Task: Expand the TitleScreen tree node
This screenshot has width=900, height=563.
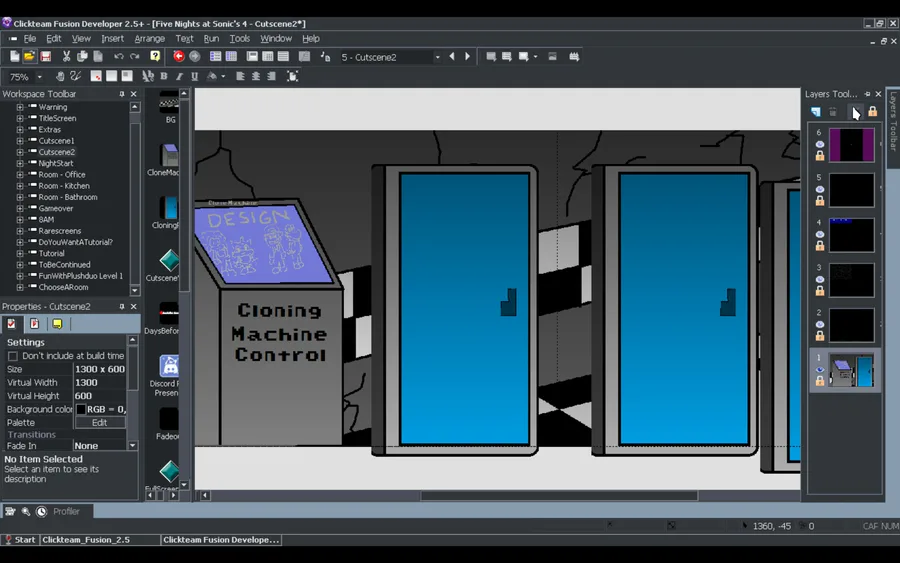Action: (x=20, y=118)
